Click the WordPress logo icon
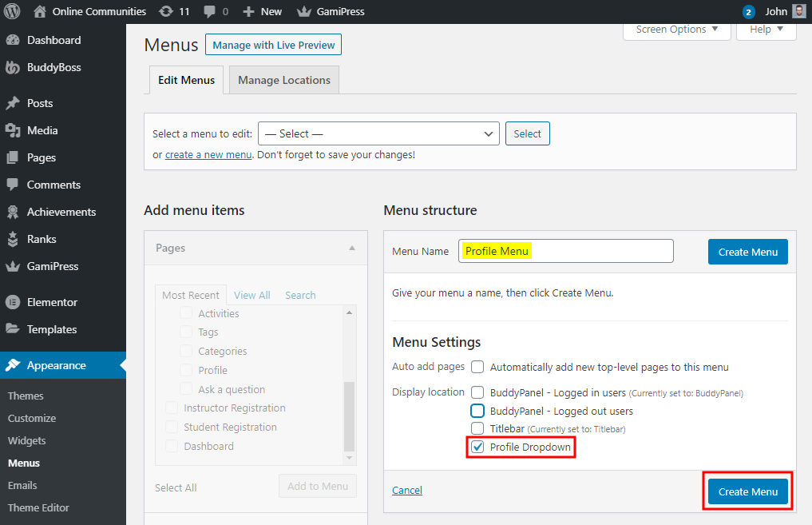812x525 pixels. pos(12,11)
